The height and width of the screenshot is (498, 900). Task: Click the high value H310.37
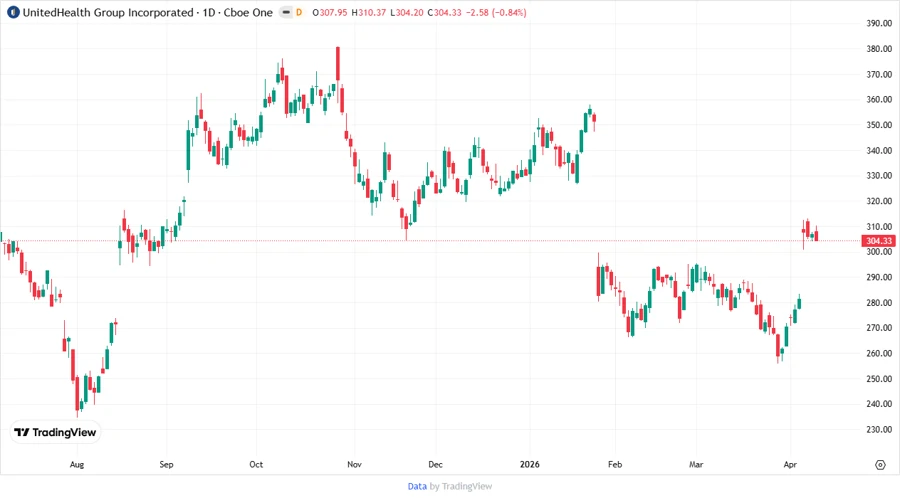coord(368,12)
